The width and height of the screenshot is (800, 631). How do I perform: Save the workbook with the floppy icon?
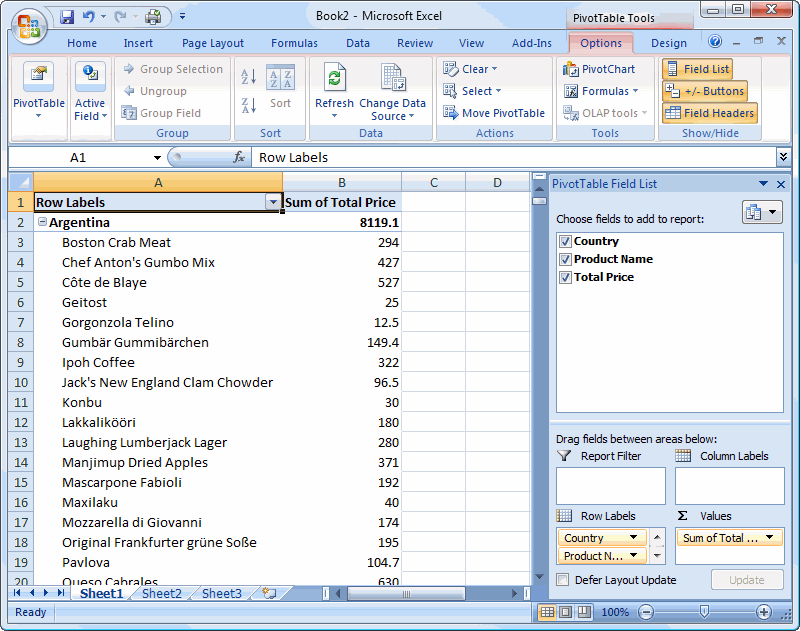pyautogui.click(x=67, y=17)
